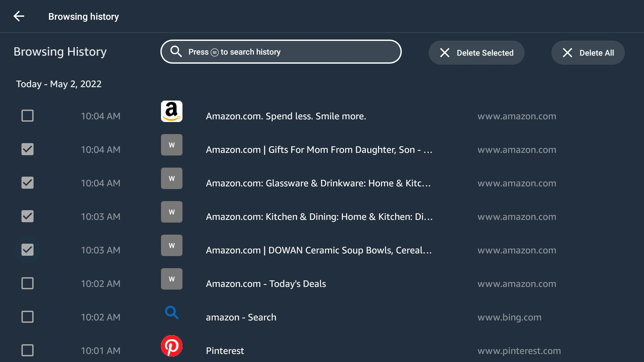Click 10:04 AM timestamp of Spend less row
Screen dimensions: 644x362
tap(101, 116)
